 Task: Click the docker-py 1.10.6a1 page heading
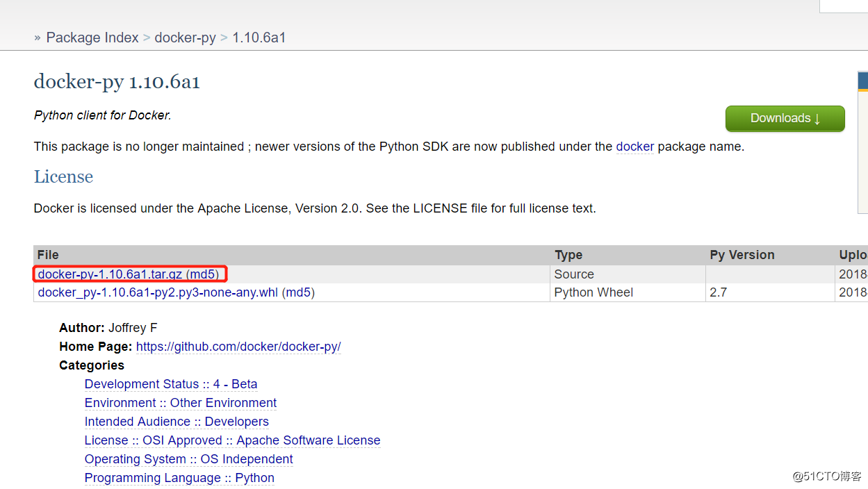[117, 82]
